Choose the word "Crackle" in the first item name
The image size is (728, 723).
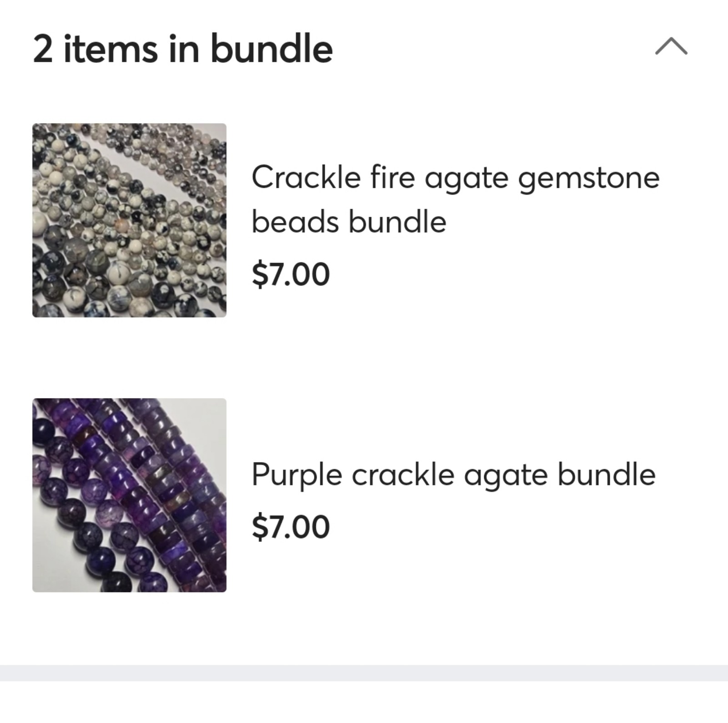click(x=306, y=177)
